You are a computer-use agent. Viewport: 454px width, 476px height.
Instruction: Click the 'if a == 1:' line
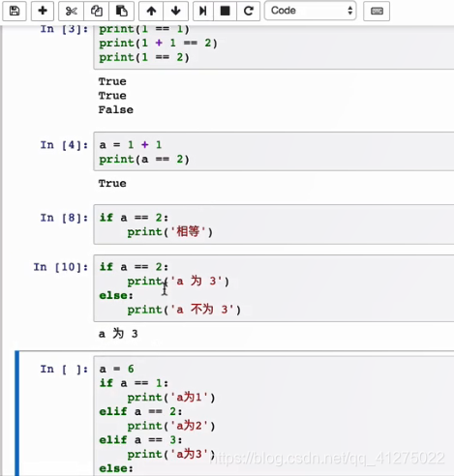click(134, 383)
